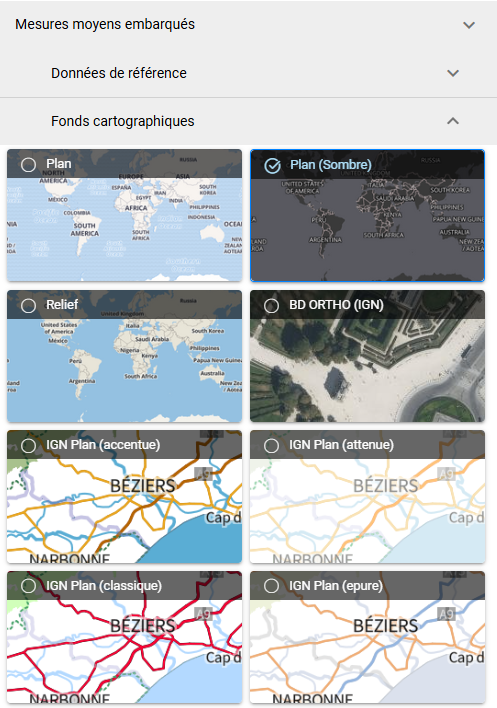497x708 pixels.
Task: Select IGN Plan (epure) radio button
Action: (271, 586)
